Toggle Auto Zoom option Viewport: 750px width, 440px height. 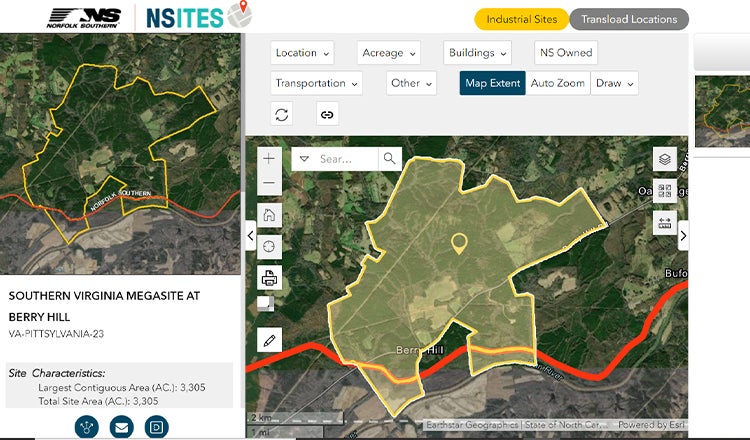click(x=558, y=83)
